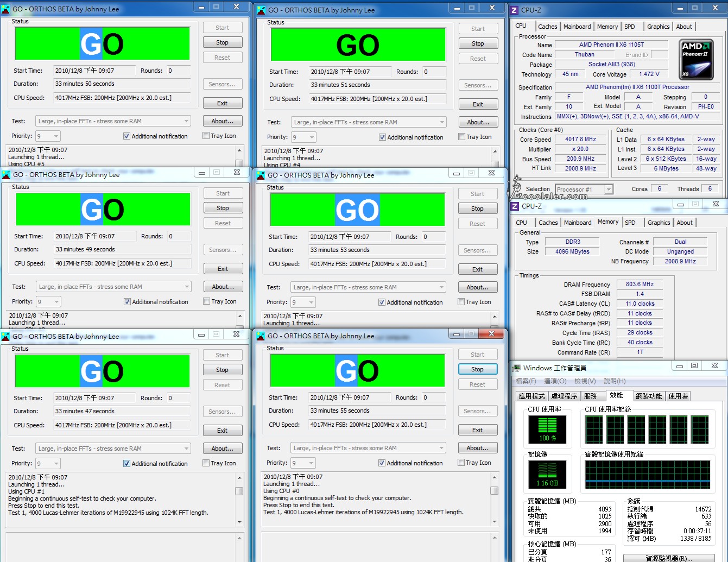The image size is (728, 562).
Task: Click Stop in the 33 minutes 55 seconds window
Action: coord(477,369)
